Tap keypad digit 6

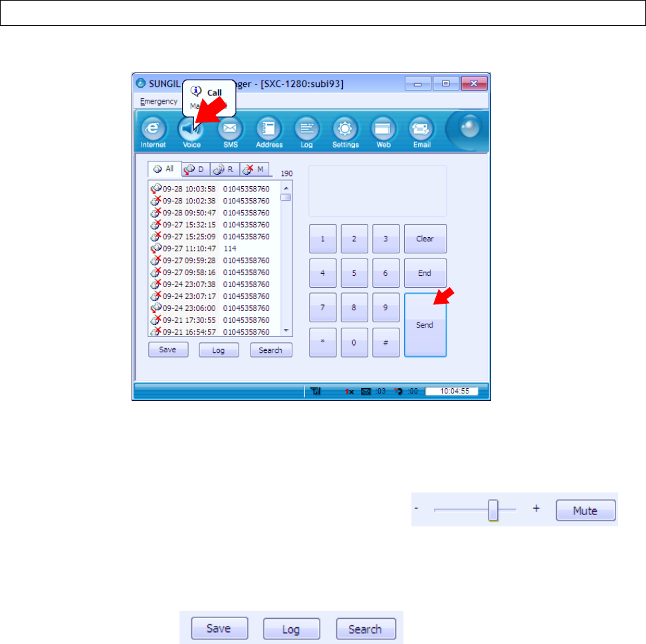click(x=386, y=272)
